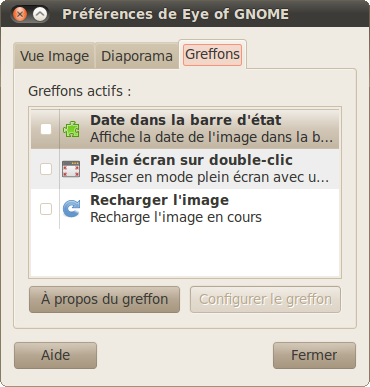Click the 'Affiche la date de l'image' description
This screenshot has width=370, height=387.
pos(211,137)
